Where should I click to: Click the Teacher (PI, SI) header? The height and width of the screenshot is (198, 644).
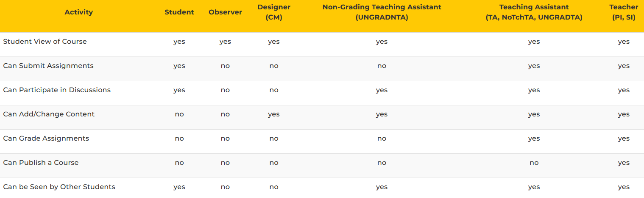pyautogui.click(x=624, y=12)
